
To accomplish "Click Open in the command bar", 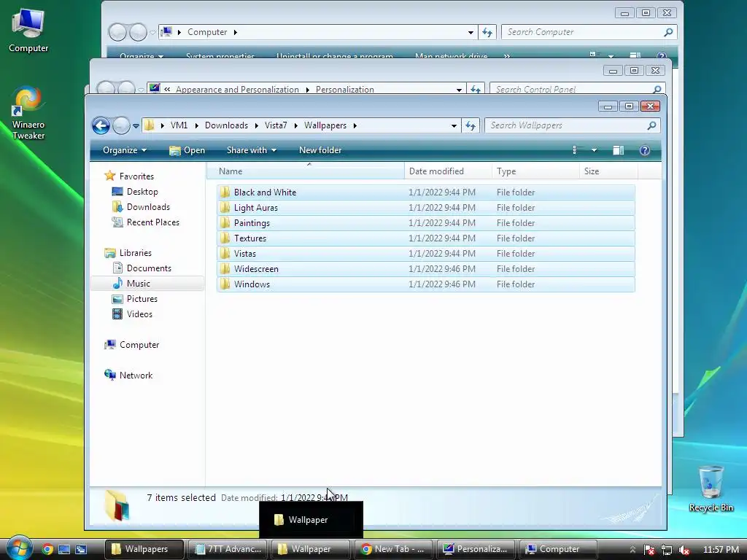I will pyautogui.click(x=187, y=150).
